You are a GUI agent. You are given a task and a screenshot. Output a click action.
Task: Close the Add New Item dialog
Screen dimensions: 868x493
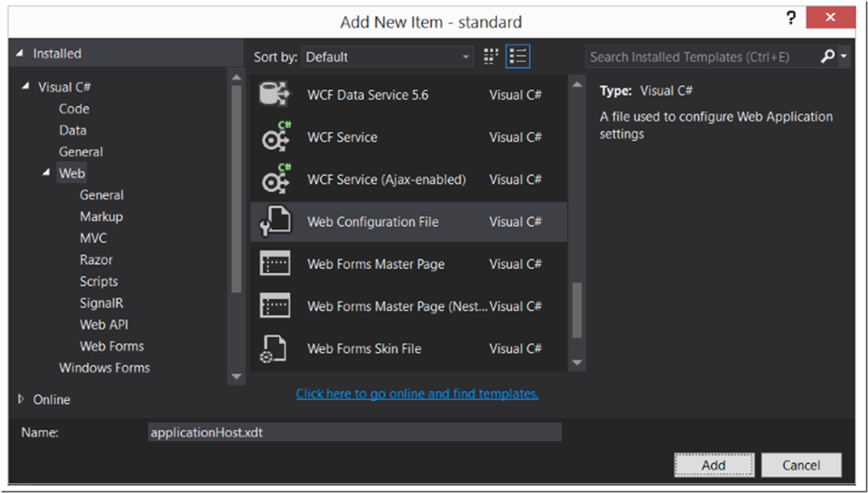tap(831, 17)
